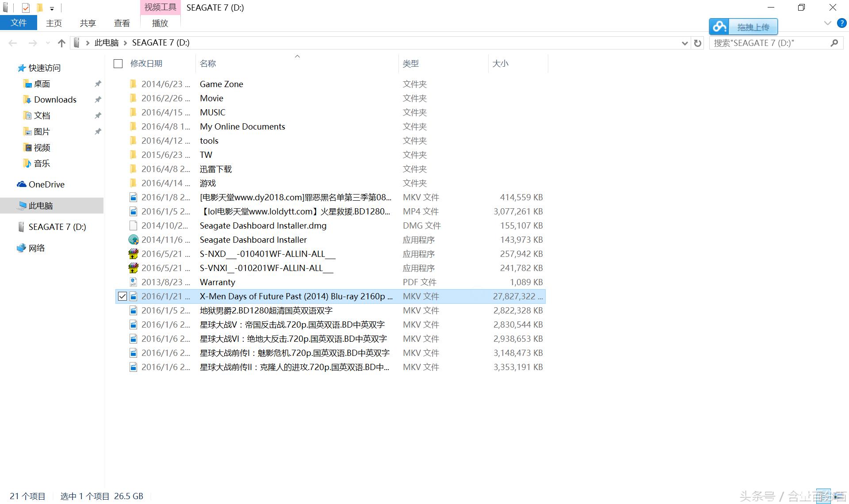Click the OneDrive cloud icon in sidebar

pos(21,184)
